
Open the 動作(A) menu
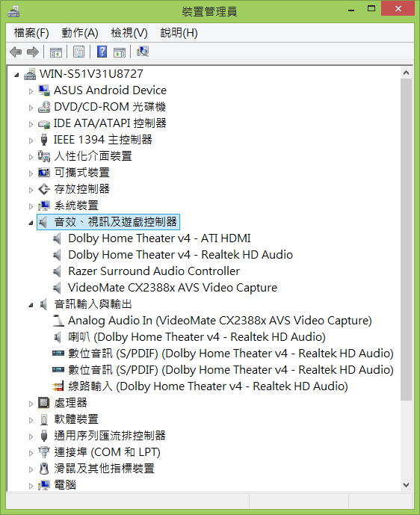[x=80, y=33]
